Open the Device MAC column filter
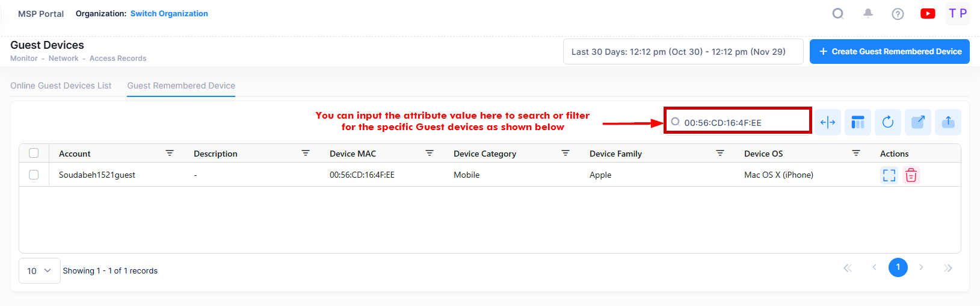This screenshot has width=980, height=306. click(430, 153)
